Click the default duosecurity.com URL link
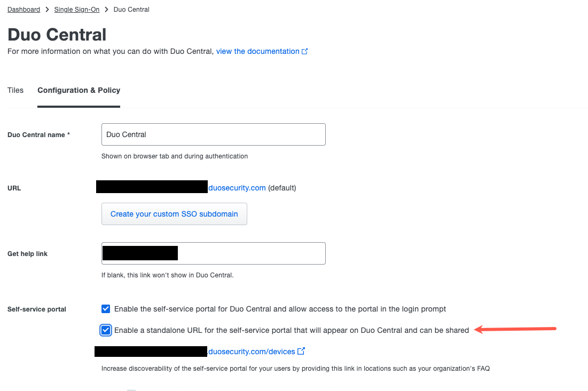The height and width of the screenshot is (391, 588). (x=237, y=188)
